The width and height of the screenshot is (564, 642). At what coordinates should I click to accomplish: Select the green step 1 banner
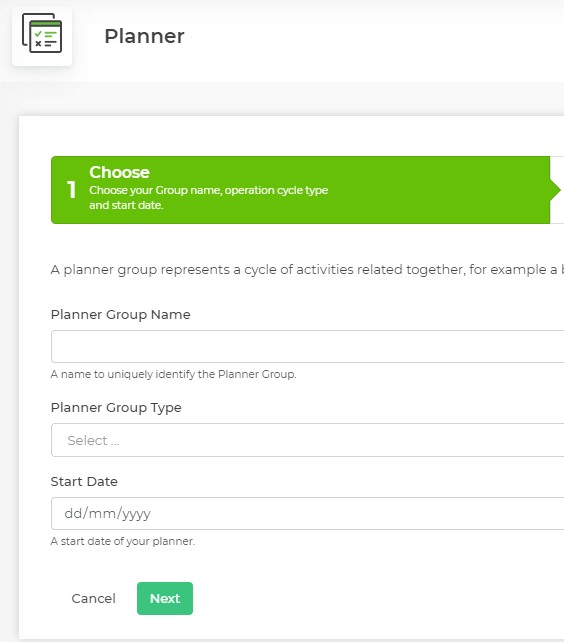point(301,190)
